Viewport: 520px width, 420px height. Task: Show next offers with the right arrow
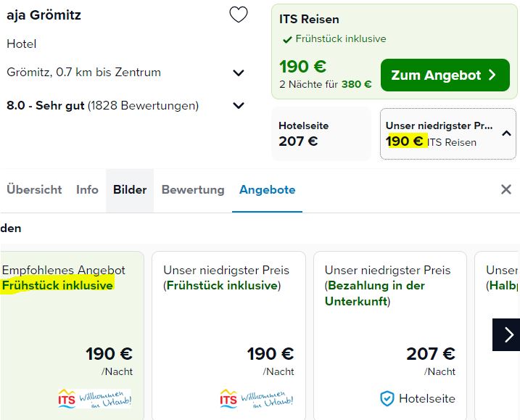(507, 334)
